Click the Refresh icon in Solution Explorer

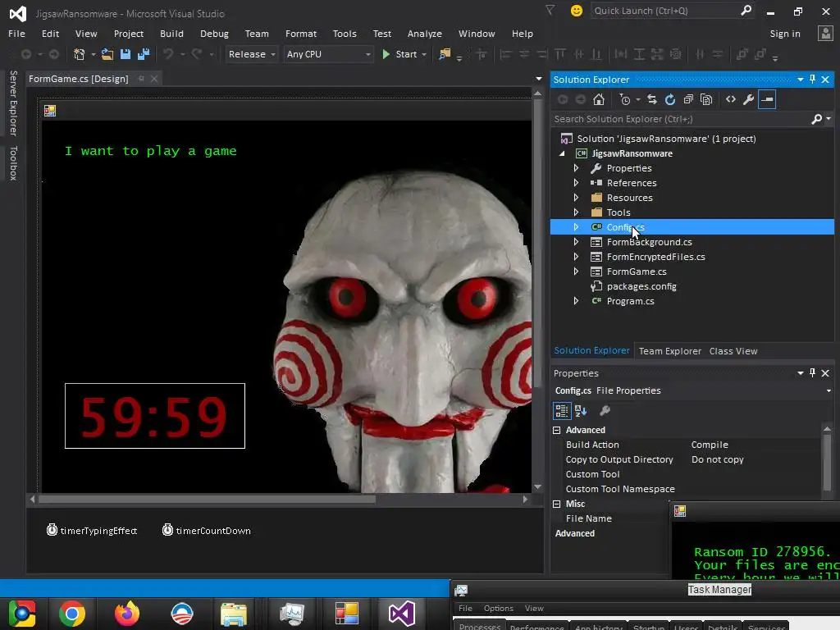tap(669, 99)
